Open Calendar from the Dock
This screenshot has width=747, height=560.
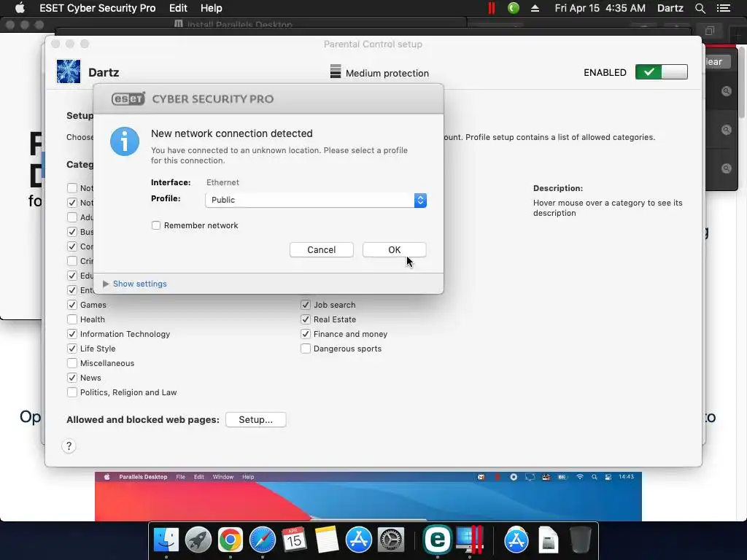pos(294,540)
